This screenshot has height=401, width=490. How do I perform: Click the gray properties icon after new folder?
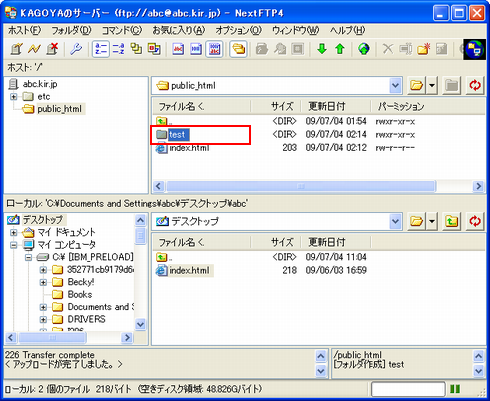[x=441, y=49]
